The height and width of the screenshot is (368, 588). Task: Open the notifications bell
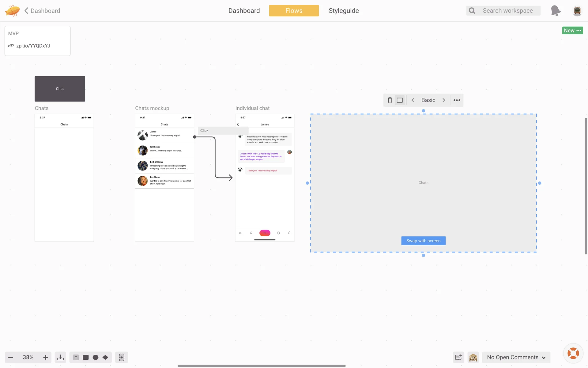(556, 11)
